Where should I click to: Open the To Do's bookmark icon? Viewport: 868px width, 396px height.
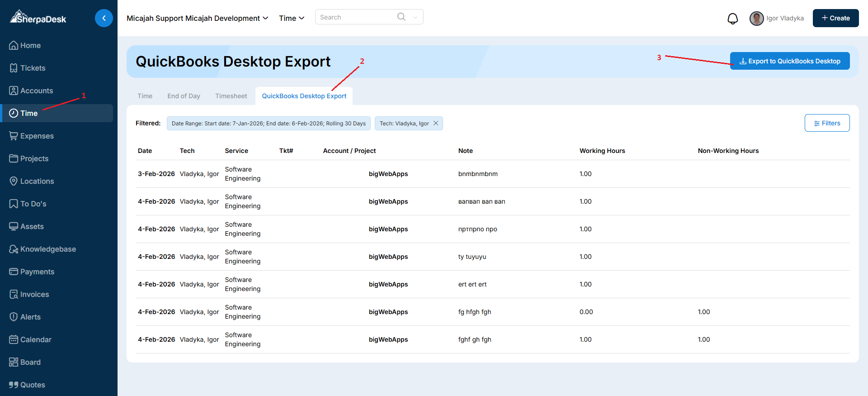click(x=14, y=204)
